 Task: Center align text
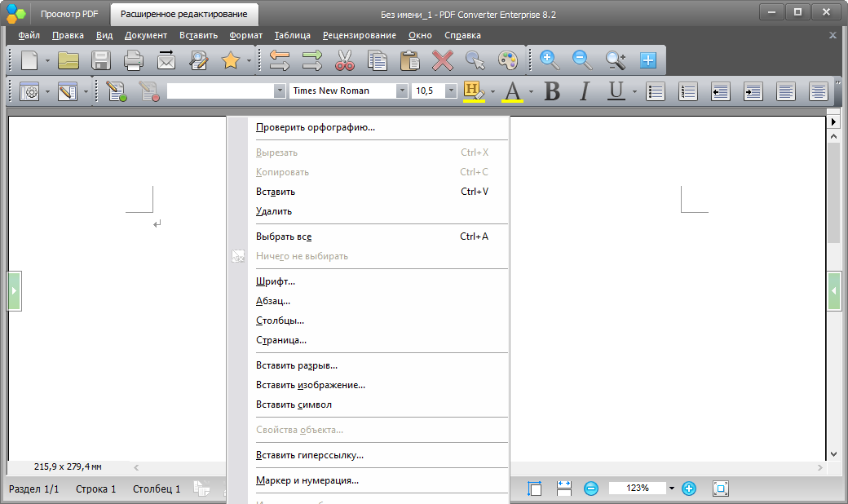coord(819,91)
